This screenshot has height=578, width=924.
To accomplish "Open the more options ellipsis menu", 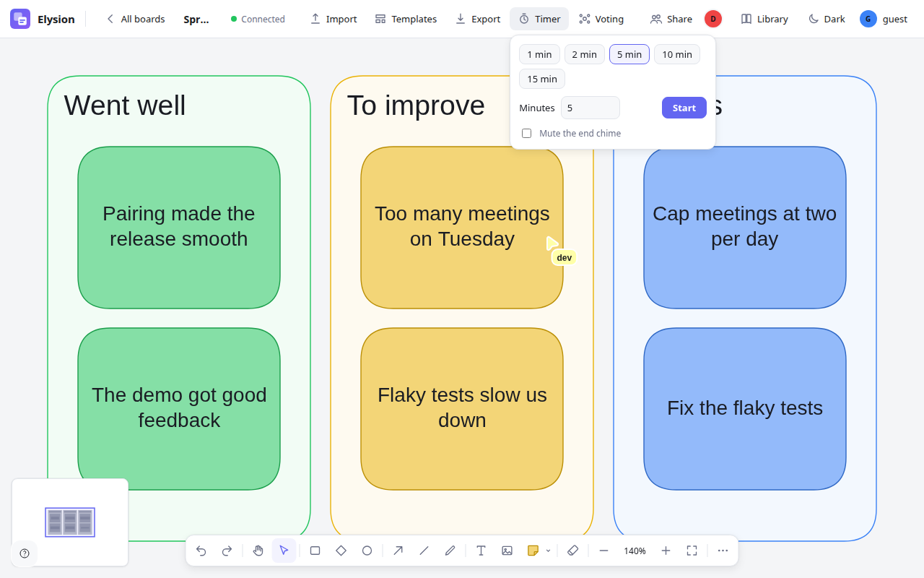I will point(723,551).
